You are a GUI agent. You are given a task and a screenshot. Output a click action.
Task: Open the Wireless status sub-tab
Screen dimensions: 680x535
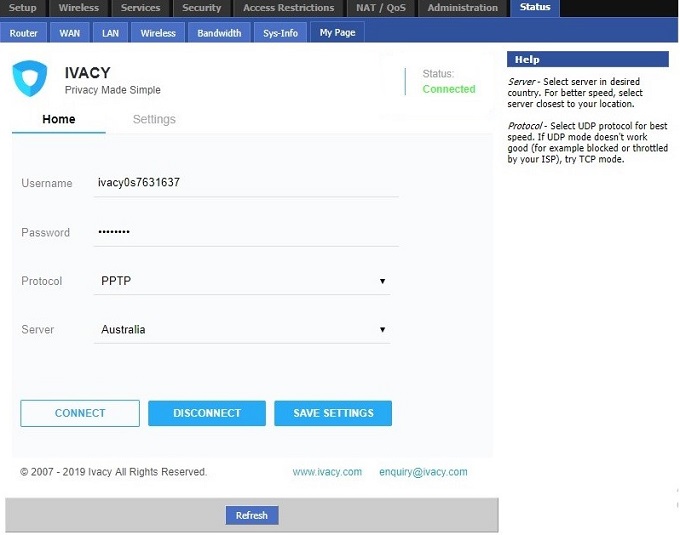click(x=158, y=33)
